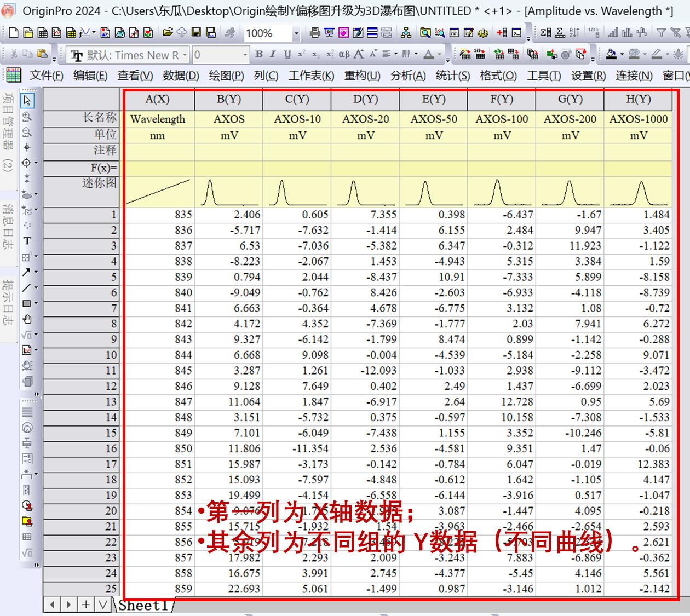690x616 pixels.
Task: Select the Text tool T icon
Action: click(x=27, y=241)
